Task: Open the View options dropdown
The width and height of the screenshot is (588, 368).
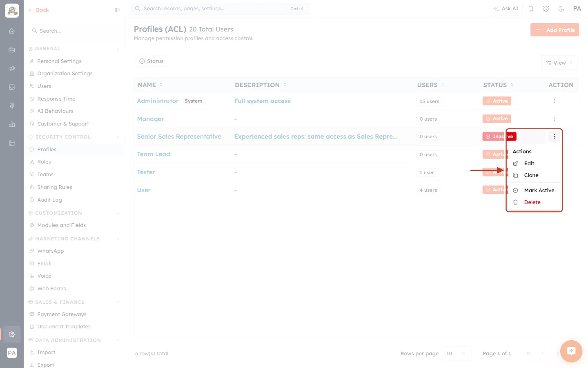Action: tap(559, 63)
